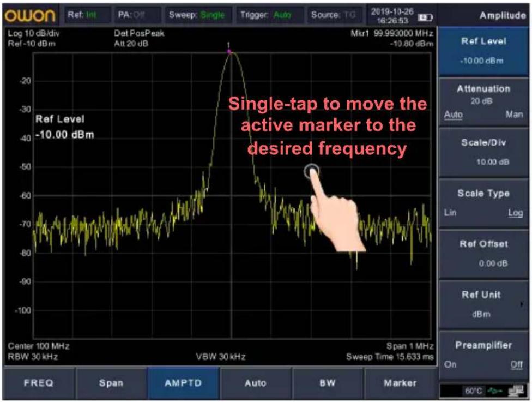Open the FREQ menu tab

(38, 383)
